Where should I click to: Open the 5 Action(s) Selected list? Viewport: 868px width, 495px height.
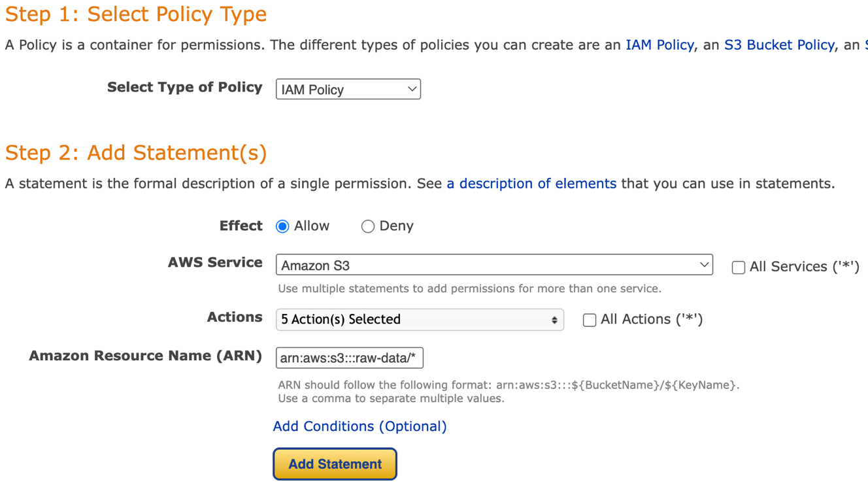(x=420, y=320)
